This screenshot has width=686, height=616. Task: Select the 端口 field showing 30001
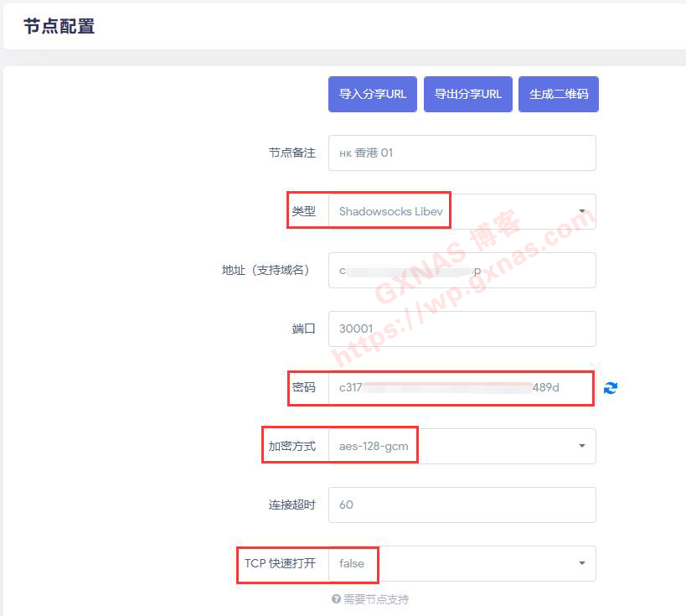462,329
